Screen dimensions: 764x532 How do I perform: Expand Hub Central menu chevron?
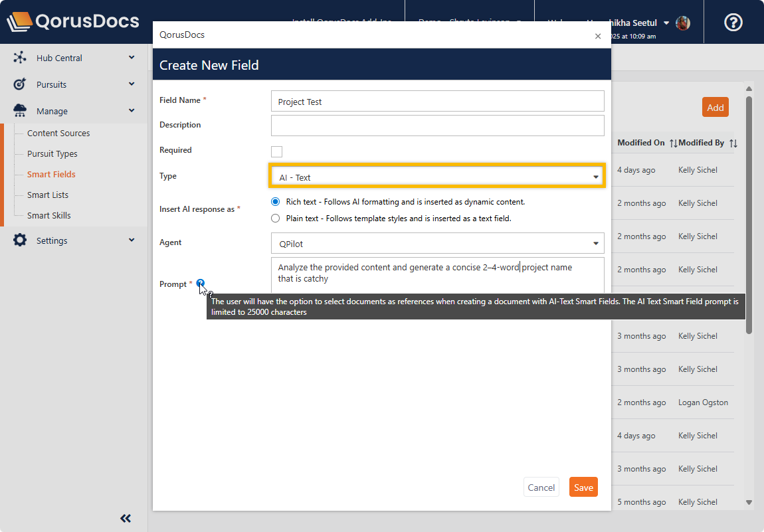point(132,58)
